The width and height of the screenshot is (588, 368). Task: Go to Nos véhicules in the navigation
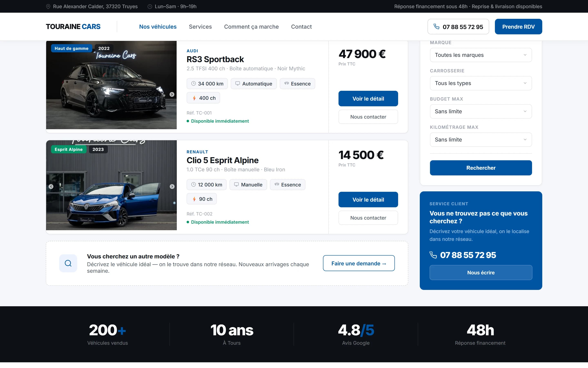tap(158, 27)
